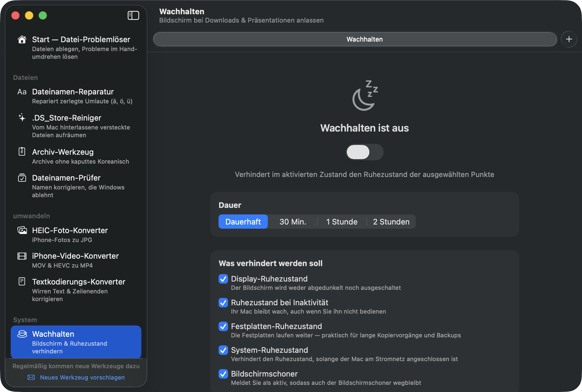Toggle the sidebar visibility icon
582x392 pixels.
click(133, 15)
